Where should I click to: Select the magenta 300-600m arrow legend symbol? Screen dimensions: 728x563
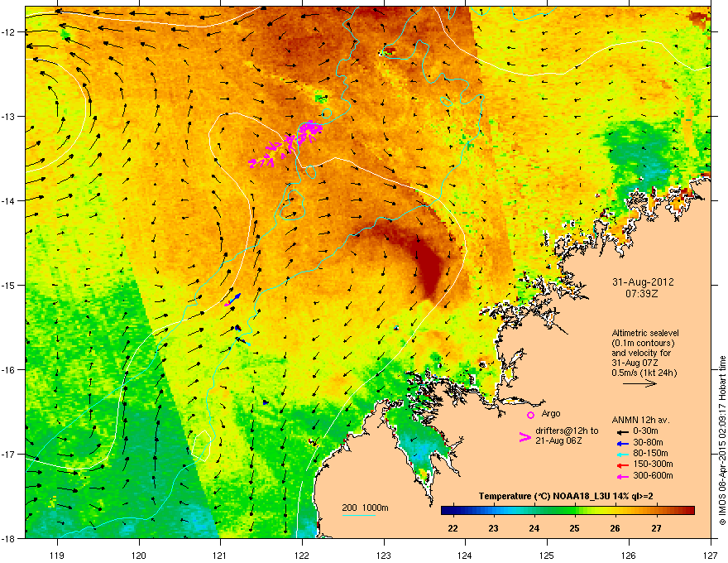622,476
